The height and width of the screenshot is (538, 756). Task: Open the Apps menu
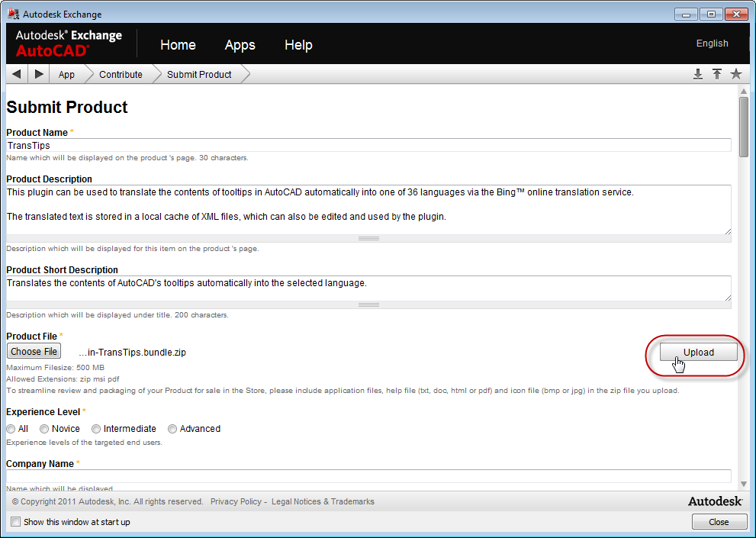point(240,45)
